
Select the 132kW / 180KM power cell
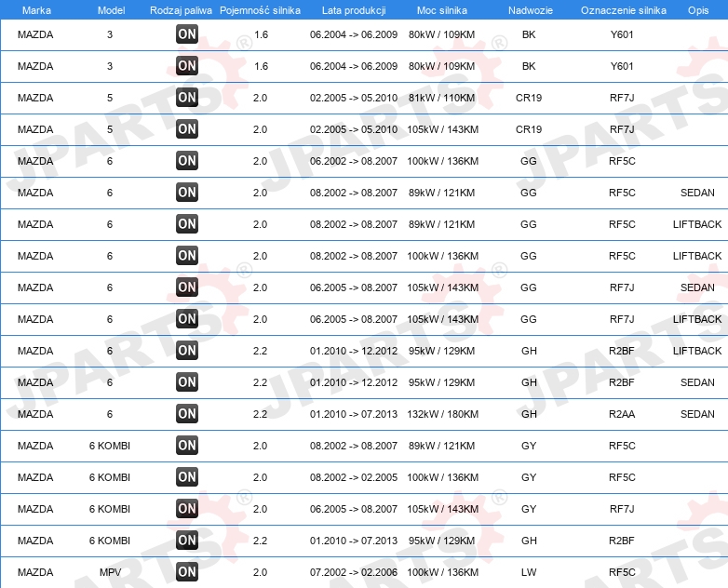[x=442, y=414]
